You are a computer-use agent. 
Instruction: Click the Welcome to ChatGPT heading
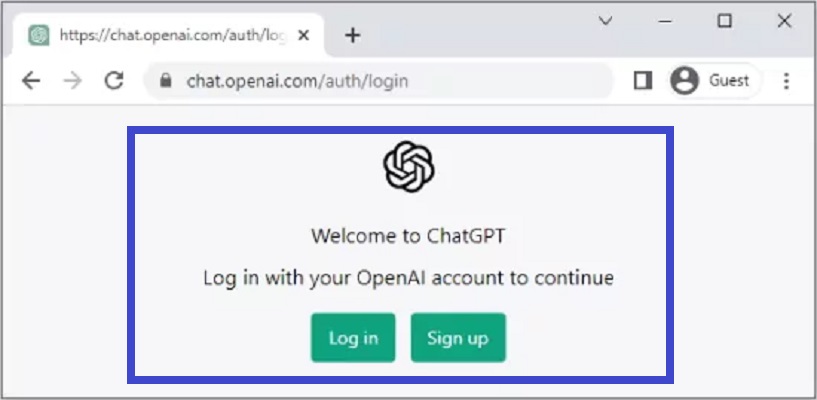408,236
